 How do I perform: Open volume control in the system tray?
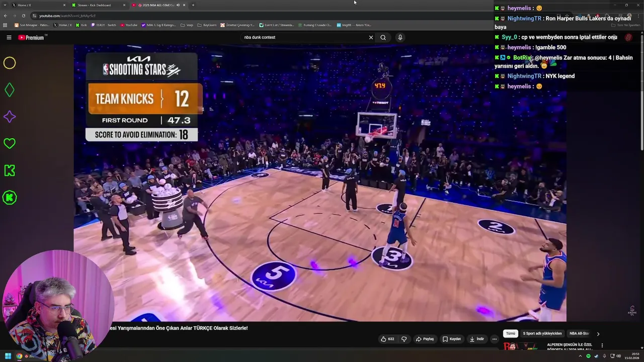pos(618,356)
